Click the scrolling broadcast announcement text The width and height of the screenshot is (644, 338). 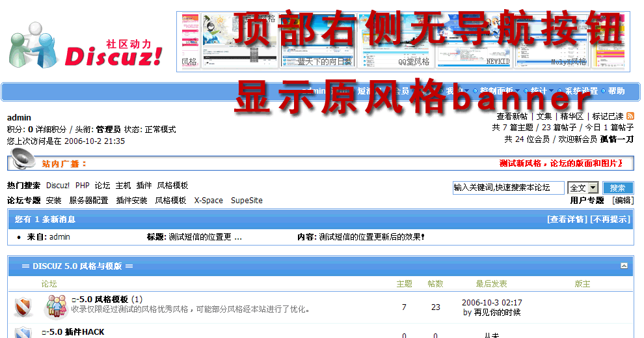pyautogui.click(x=561, y=163)
